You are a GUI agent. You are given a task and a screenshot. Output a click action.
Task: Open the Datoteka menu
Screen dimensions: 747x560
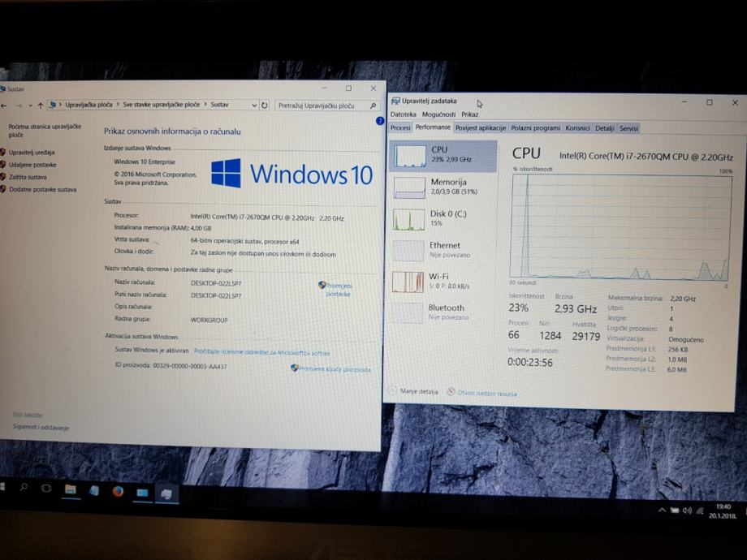403,114
